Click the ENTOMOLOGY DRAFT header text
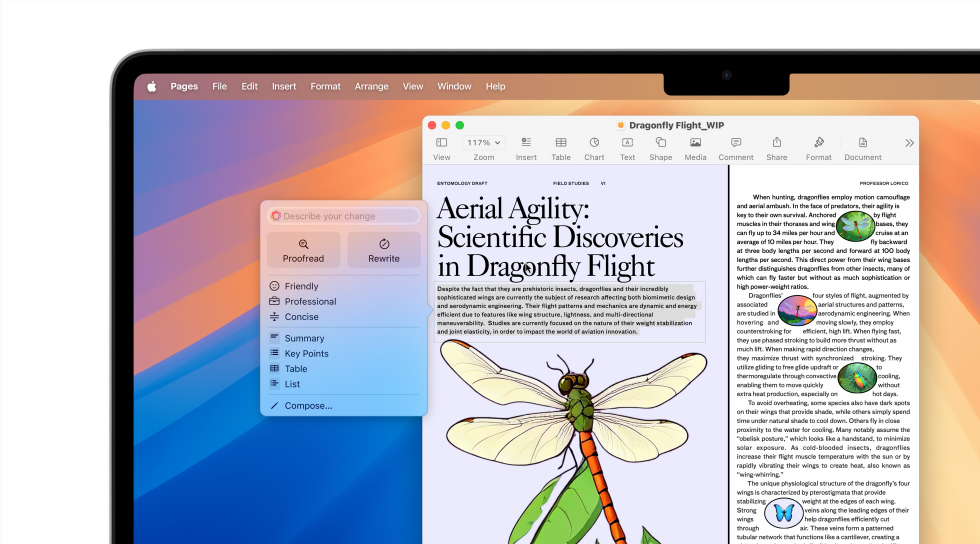Viewport: 980px width, 544px height. [462, 183]
